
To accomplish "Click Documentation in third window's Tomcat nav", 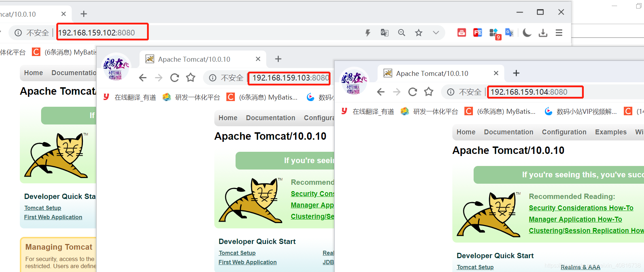I will coord(509,132).
